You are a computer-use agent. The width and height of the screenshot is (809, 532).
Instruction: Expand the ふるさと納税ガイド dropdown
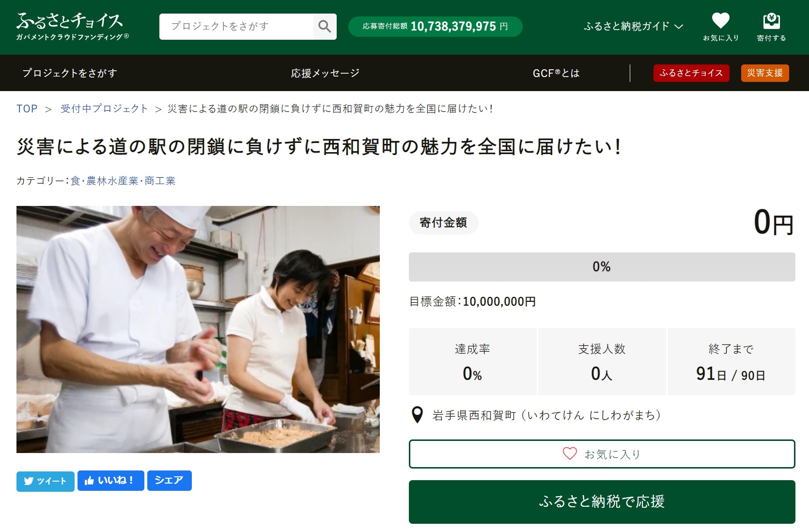pos(633,26)
